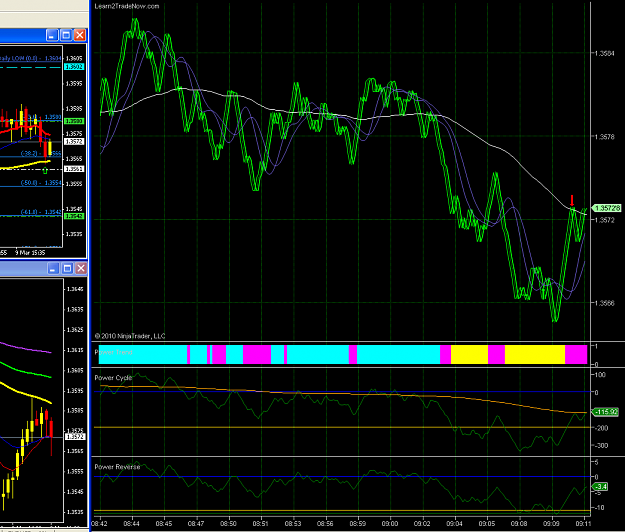Select the Power Cycle indicator label
Viewport: 625px width, 532px height.
[113, 378]
